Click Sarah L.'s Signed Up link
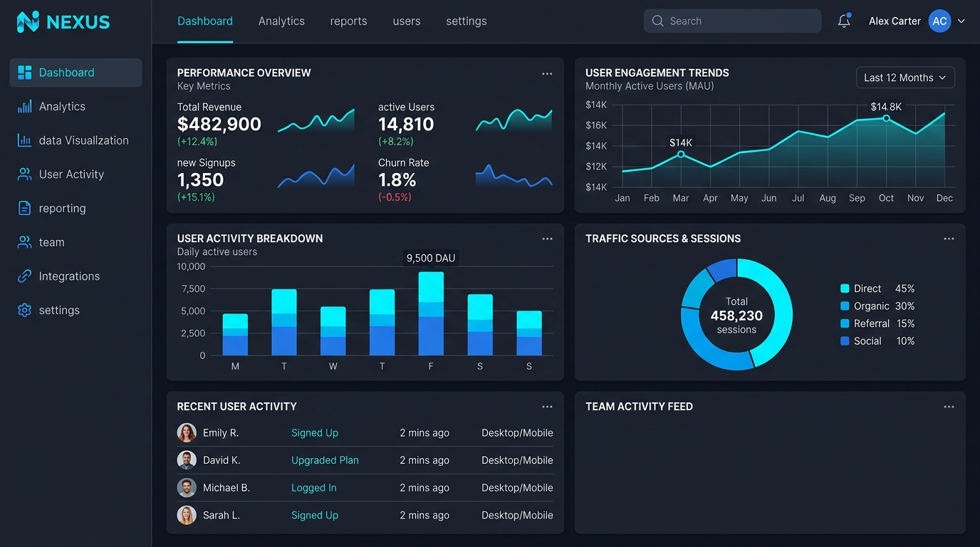980x547 pixels. tap(315, 515)
